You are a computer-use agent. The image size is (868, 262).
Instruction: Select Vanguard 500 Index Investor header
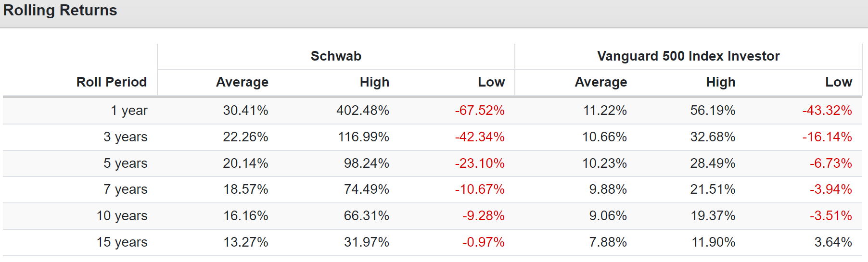[x=688, y=56]
